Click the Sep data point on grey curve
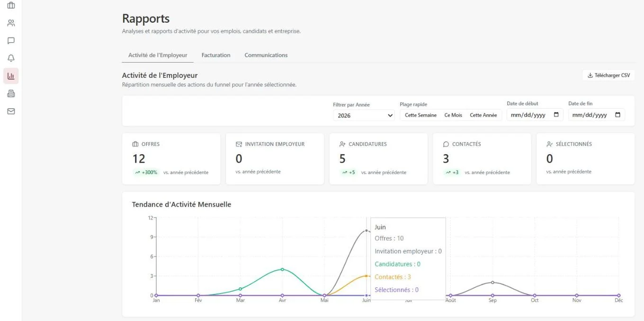 [x=492, y=283]
